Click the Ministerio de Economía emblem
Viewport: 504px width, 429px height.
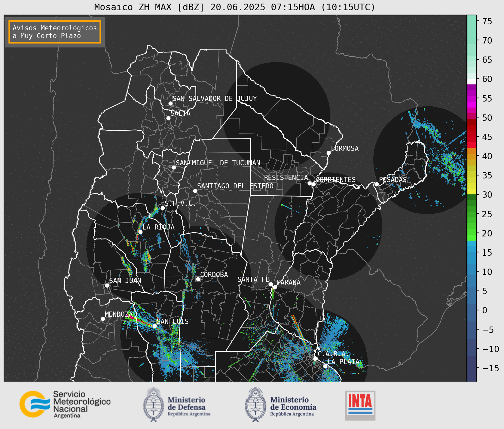(x=256, y=405)
